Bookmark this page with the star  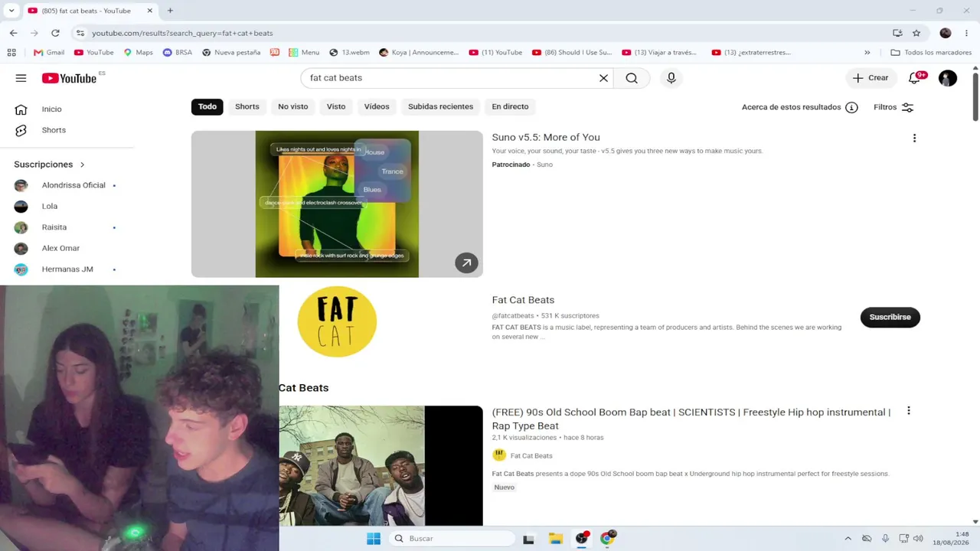pyautogui.click(x=916, y=33)
